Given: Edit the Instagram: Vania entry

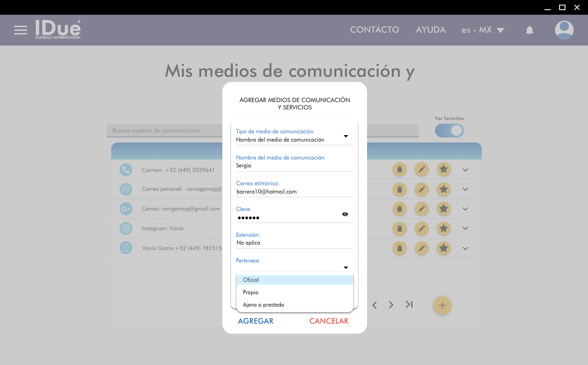Looking at the screenshot, I should (x=421, y=228).
